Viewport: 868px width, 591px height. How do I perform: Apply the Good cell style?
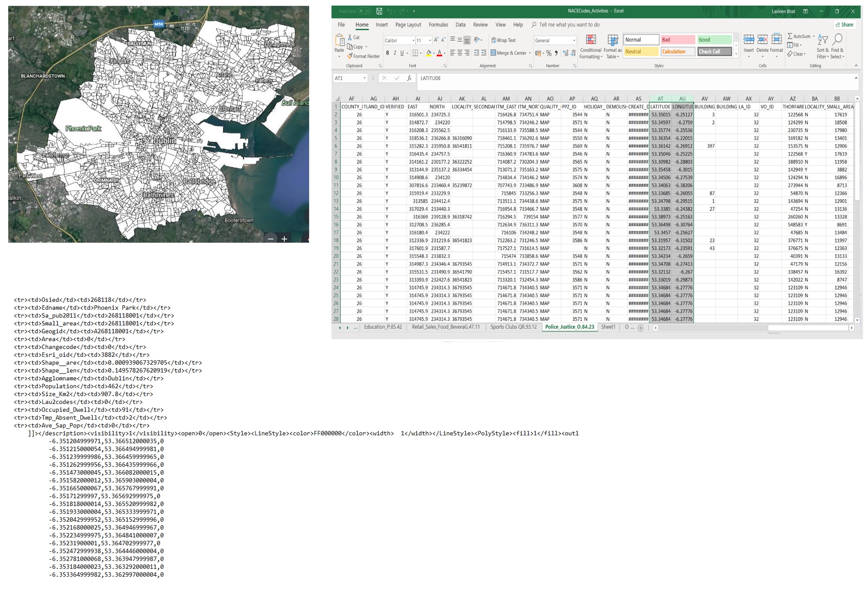[x=714, y=40]
